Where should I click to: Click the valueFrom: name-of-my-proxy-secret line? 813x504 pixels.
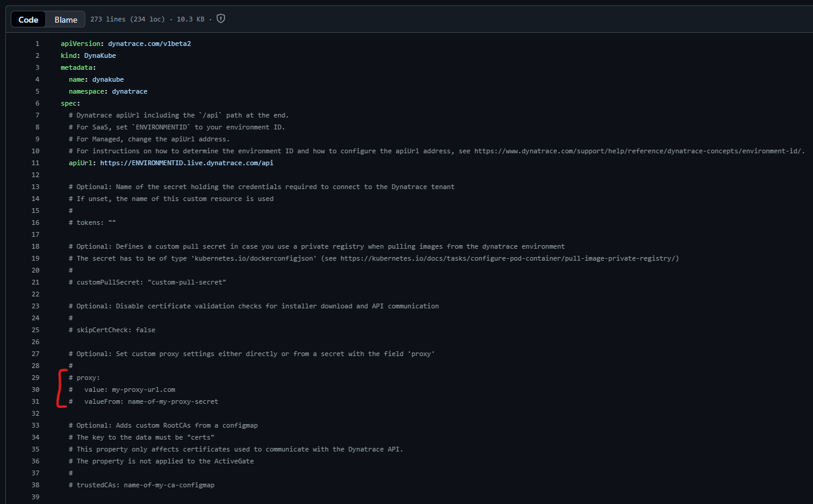coord(143,401)
